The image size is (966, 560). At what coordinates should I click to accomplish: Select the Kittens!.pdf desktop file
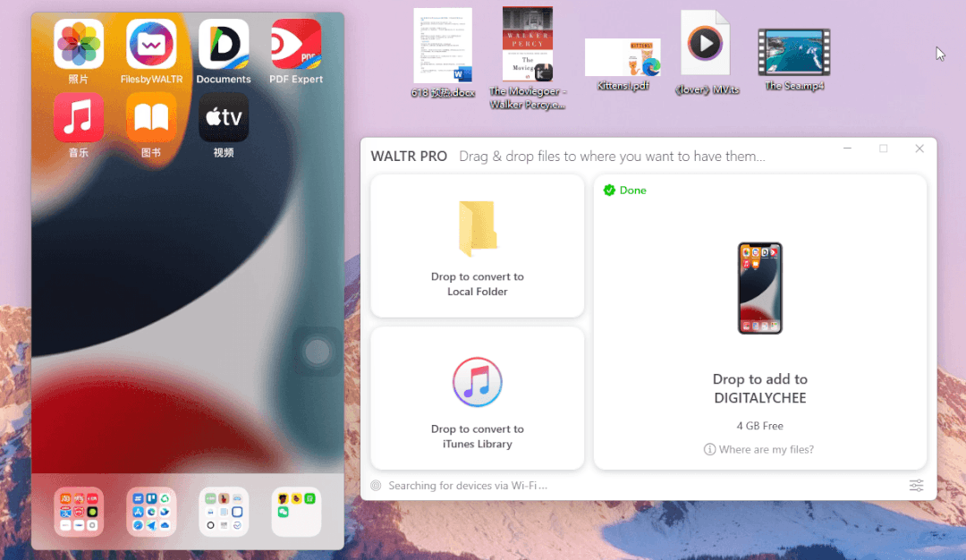click(x=623, y=65)
